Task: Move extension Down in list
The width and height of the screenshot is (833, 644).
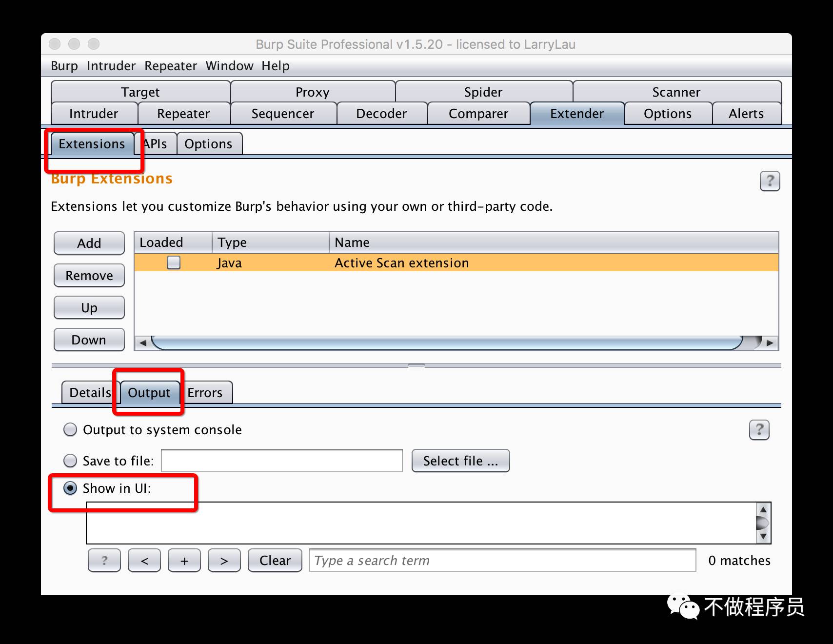Action: (89, 340)
